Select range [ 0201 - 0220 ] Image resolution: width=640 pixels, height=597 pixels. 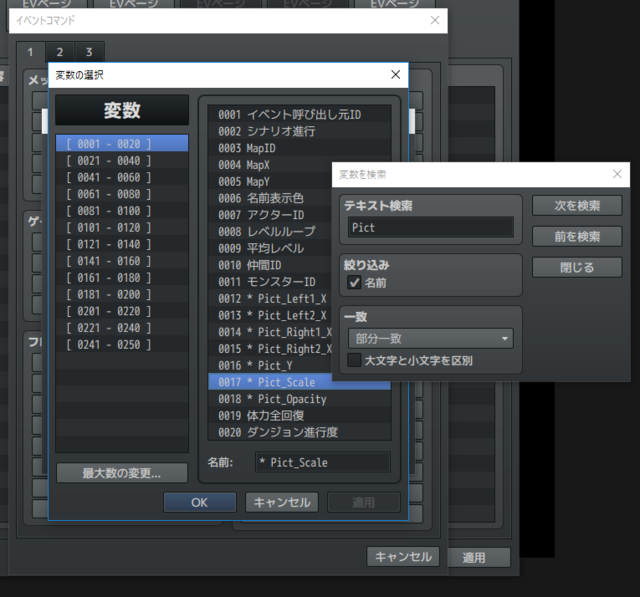122,311
